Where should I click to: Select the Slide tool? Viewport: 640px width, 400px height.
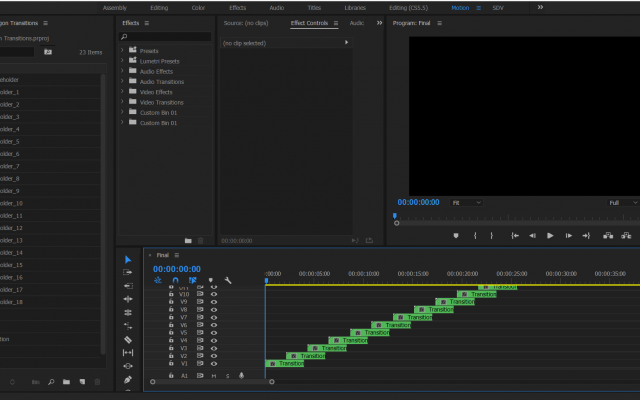tap(128, 366)
